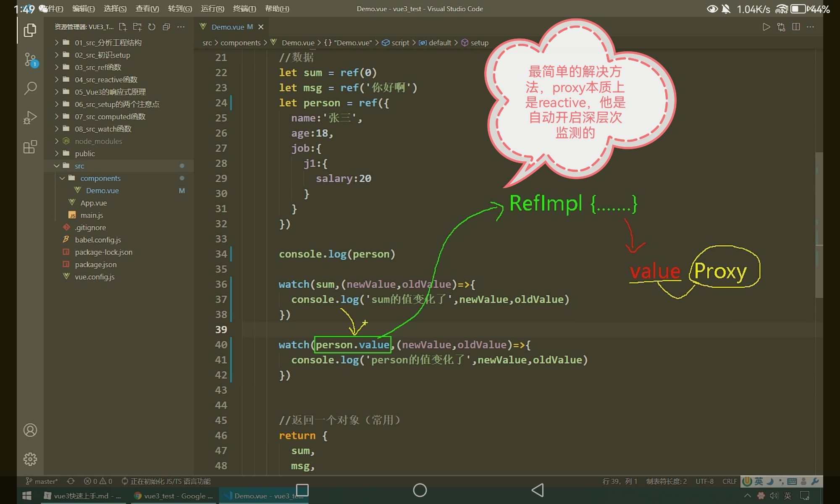Open the Run and Debug view
This screenshot has height=504, width=840.
click(x=30, y=118)
